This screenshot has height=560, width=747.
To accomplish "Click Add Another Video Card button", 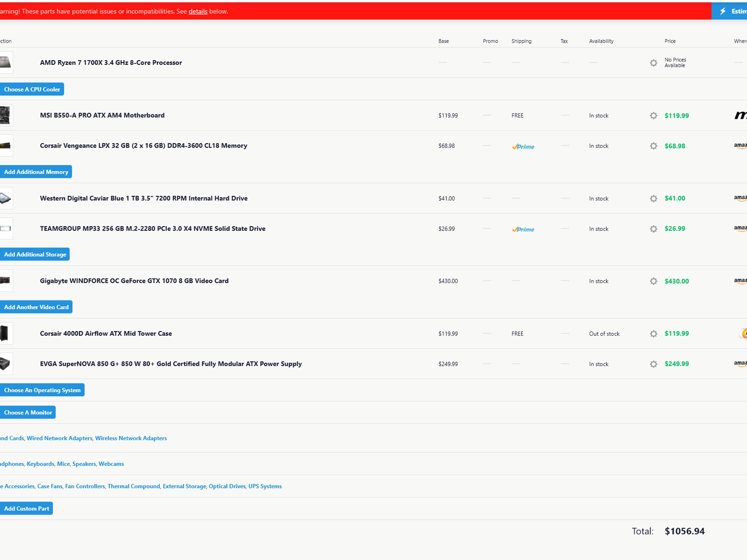I will click(x=36, y=307).
